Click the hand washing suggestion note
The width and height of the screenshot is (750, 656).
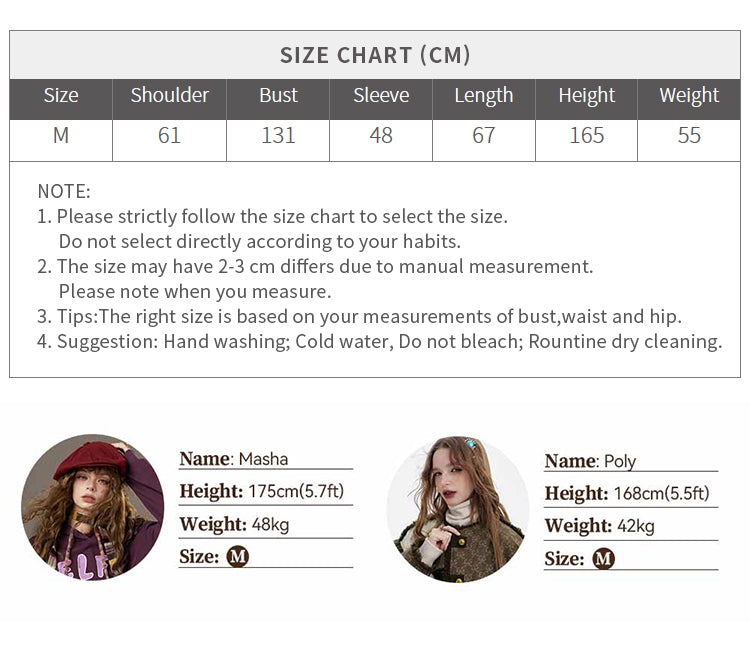pos(380,342)
